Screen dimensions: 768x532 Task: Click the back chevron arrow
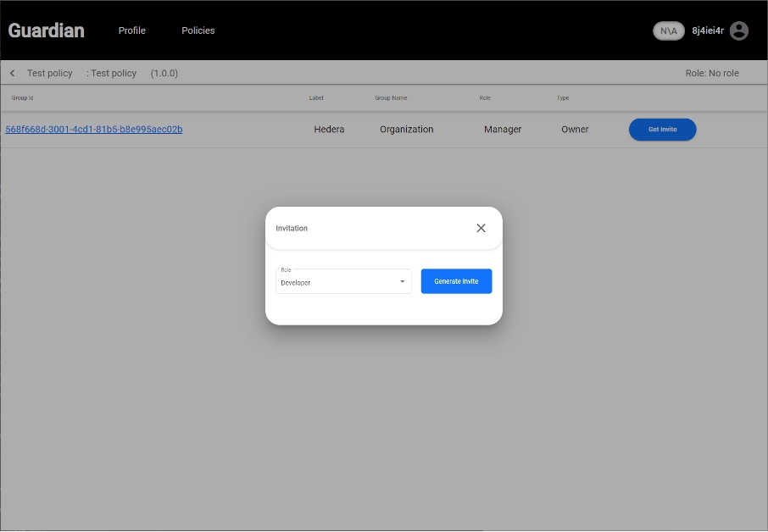click(12, 74)
